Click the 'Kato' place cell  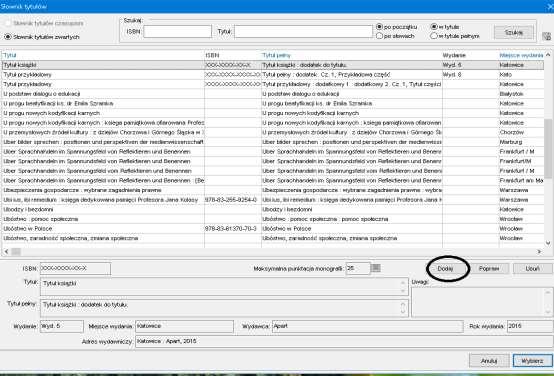click(x=521, y=75)
